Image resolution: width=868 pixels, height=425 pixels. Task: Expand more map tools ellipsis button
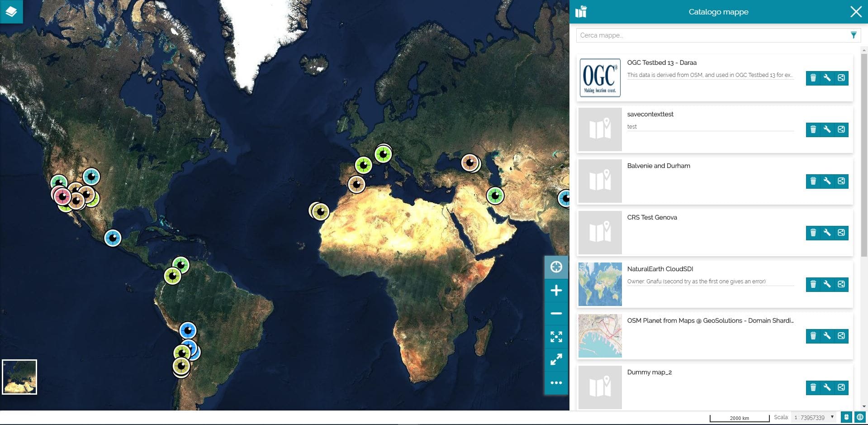556,383
